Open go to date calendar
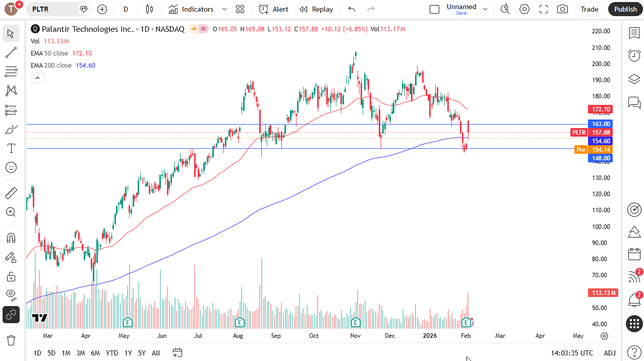The width and height of the screenshot is (644, 361). (x=177, y=352)
